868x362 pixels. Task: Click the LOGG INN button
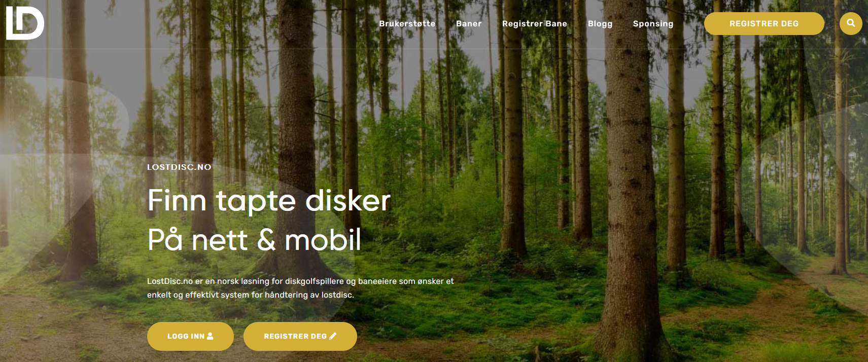(x=190, y=336)
